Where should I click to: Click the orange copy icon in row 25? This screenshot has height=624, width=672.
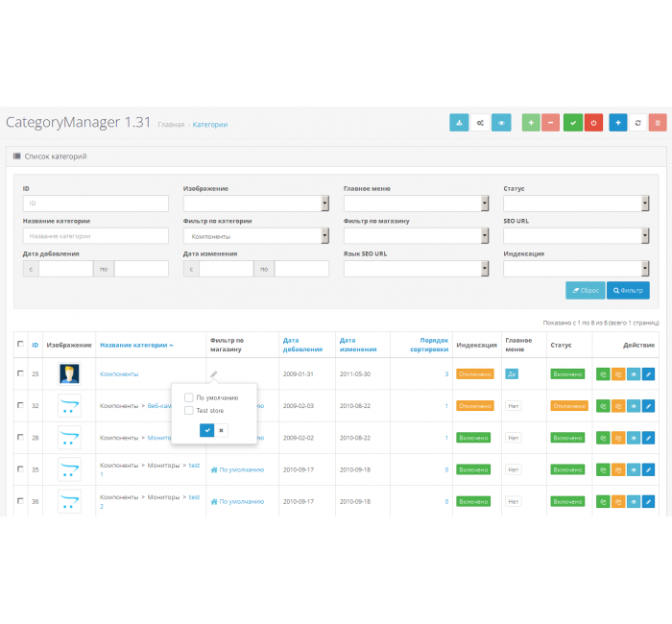tap(618, 374)
